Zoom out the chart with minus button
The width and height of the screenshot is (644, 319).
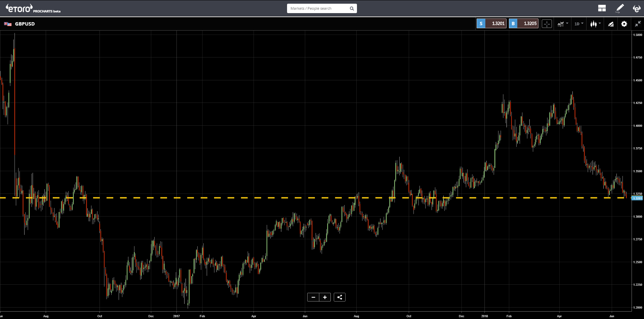point(313,297)
